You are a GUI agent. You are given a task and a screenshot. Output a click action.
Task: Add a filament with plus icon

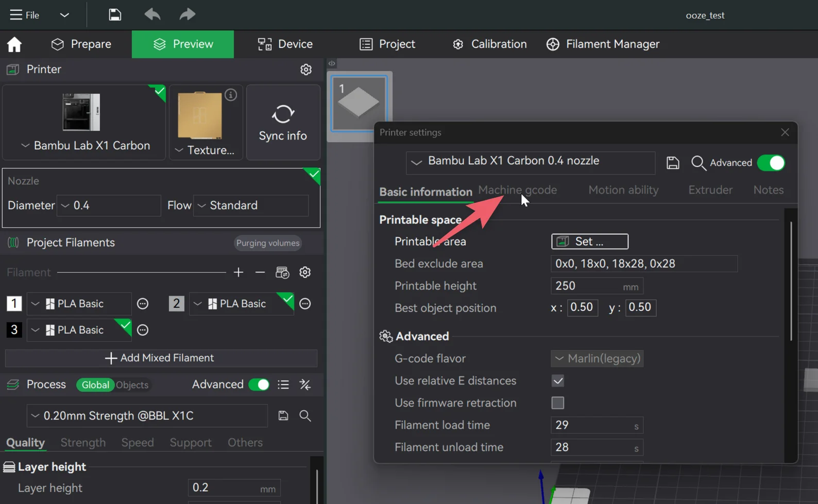[238, 272]
